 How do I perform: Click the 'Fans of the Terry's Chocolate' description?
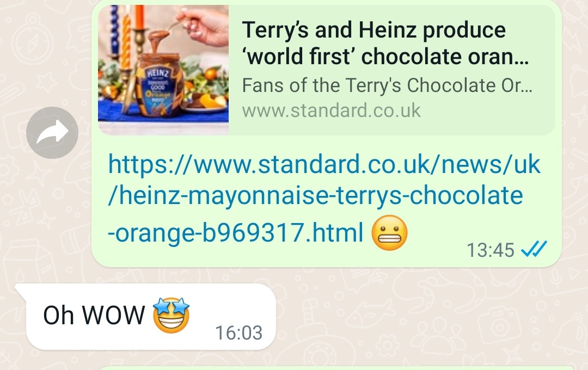click(x=387, y=85)
